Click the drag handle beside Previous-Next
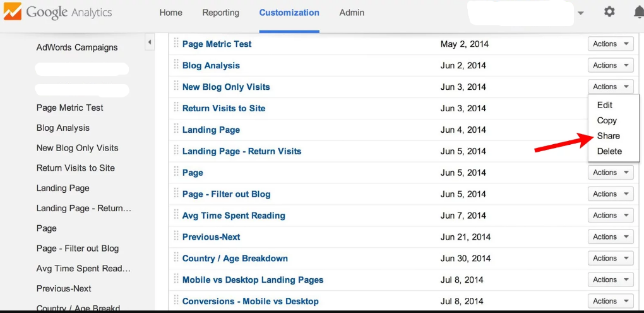Screen dimensions: 644x313 [176, 237]
